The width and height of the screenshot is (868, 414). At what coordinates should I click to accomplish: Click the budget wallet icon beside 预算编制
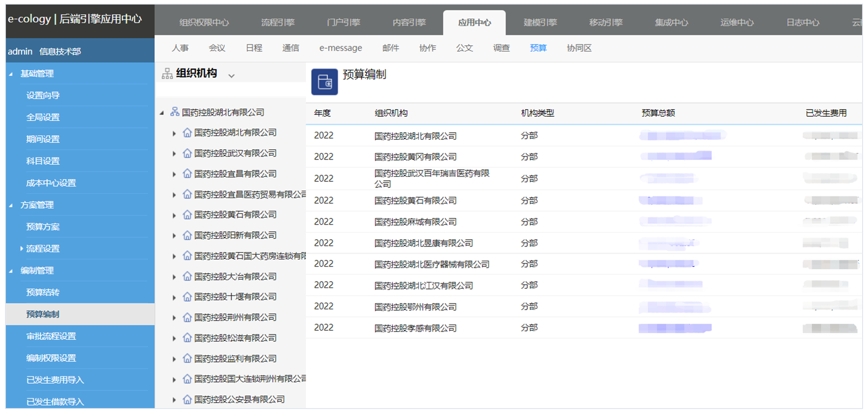(325, 82)
